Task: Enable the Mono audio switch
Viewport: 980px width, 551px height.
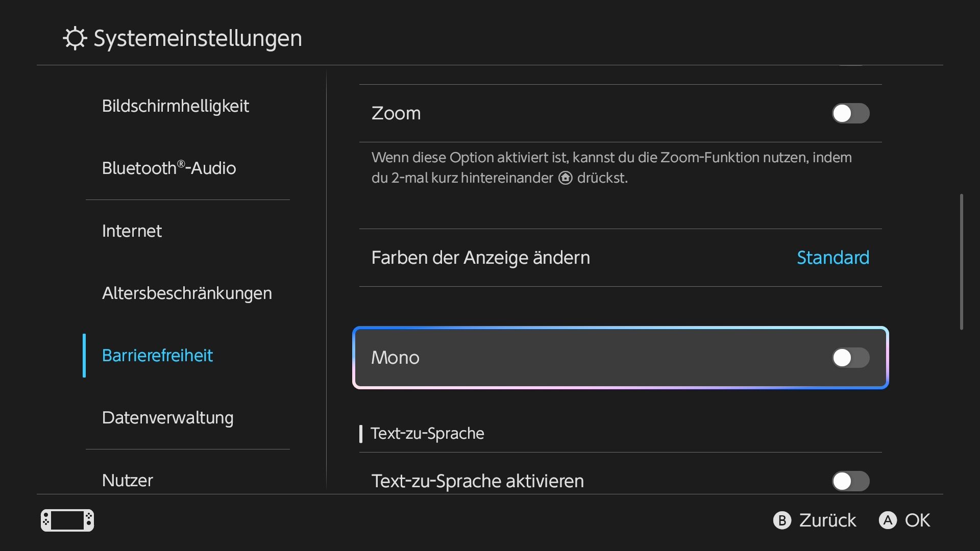Action: [850, 358]
